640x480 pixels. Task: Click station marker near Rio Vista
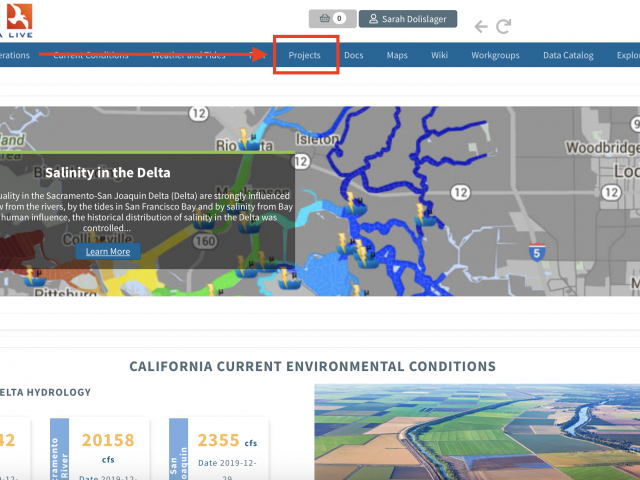click(x=249, y=140)
